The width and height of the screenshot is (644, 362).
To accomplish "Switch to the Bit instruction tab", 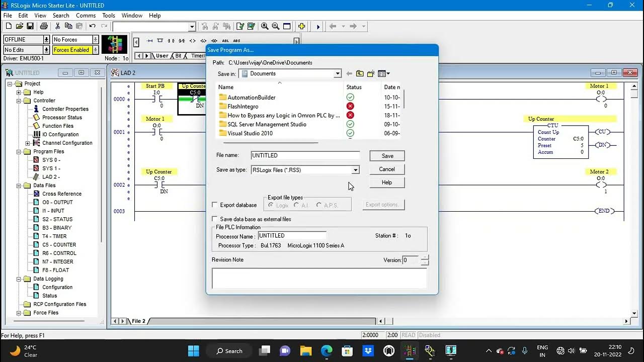I will pyautogui.click(x=178, y=56).
